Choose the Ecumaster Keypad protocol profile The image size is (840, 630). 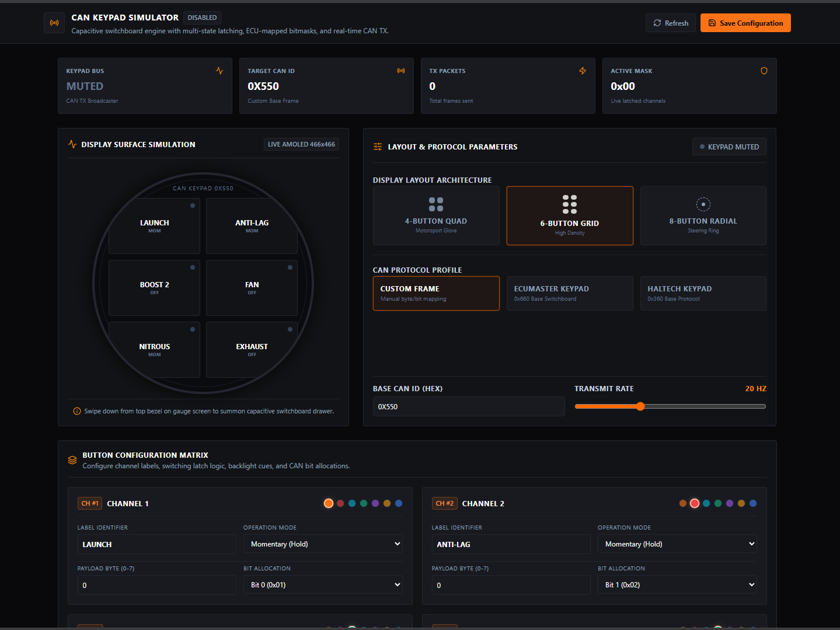[570, 293]
